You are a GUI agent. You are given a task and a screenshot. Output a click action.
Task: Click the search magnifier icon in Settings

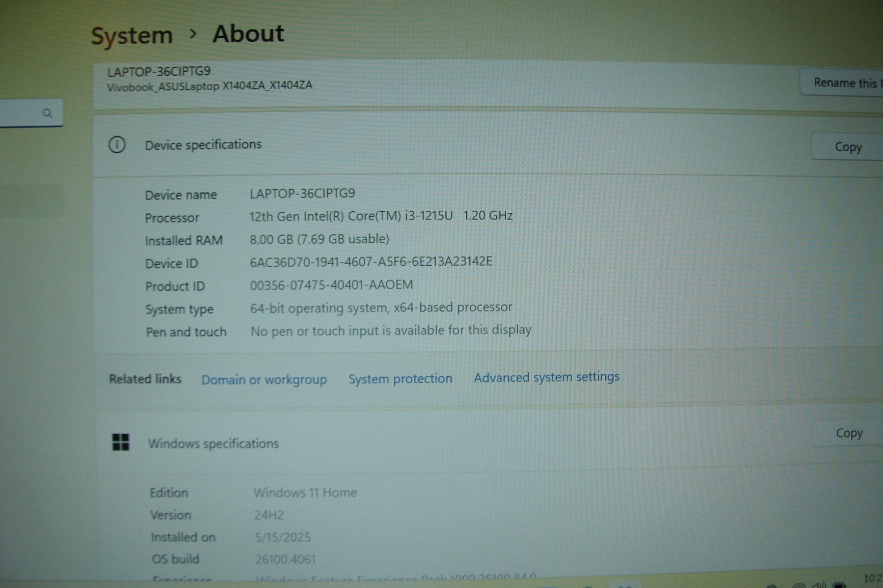pyautogui.click(x=47, y=113)
